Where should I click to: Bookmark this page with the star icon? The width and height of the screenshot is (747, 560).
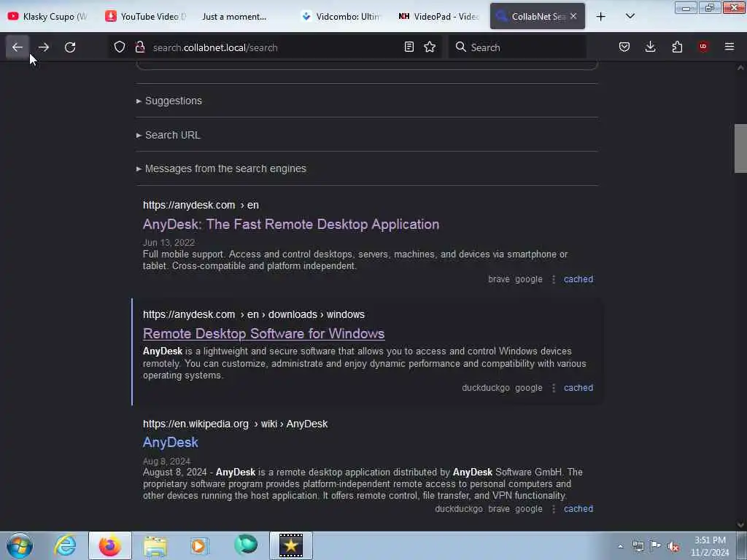(430, 47)
